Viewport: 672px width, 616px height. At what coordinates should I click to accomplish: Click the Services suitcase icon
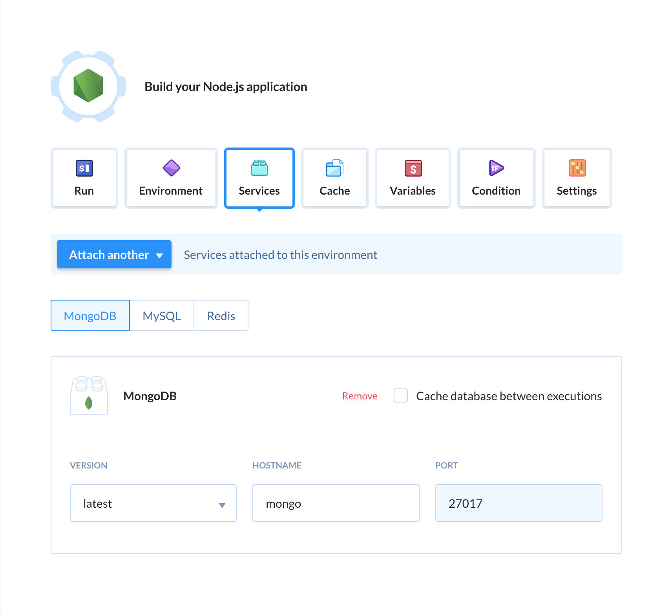pyautogui.click(x=259, y=168)
